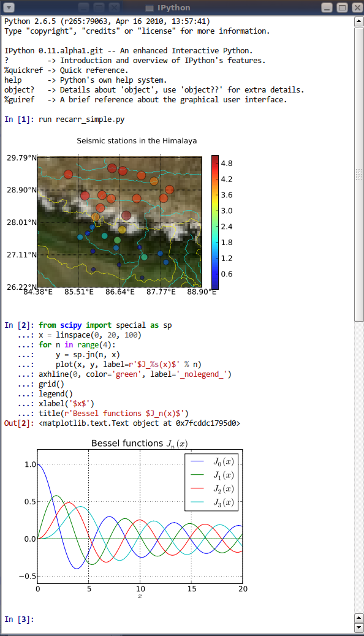Screen dimensions: 364x636
Task: Click the 'plot(x, y, label=...' line
Action: pos(129,364)
